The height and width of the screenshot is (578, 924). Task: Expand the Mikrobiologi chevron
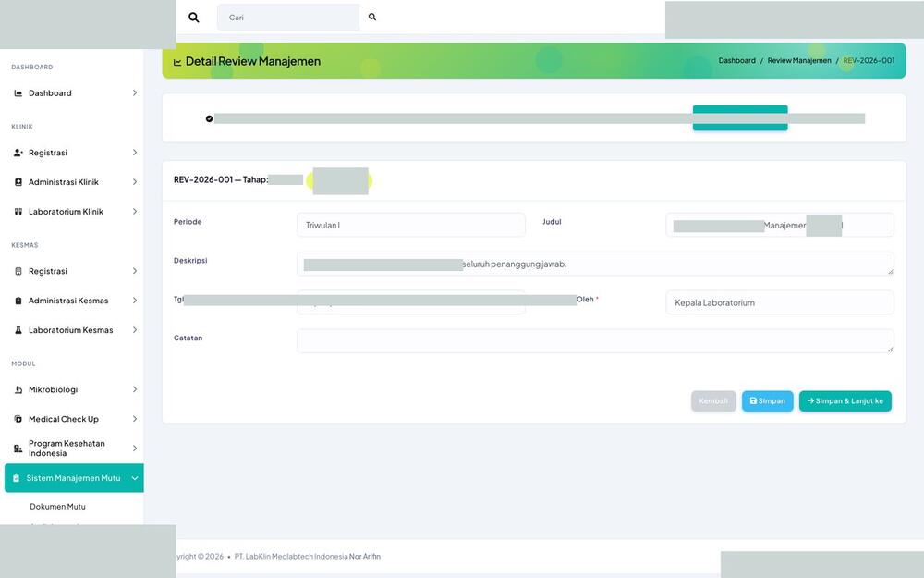[135, 390]
